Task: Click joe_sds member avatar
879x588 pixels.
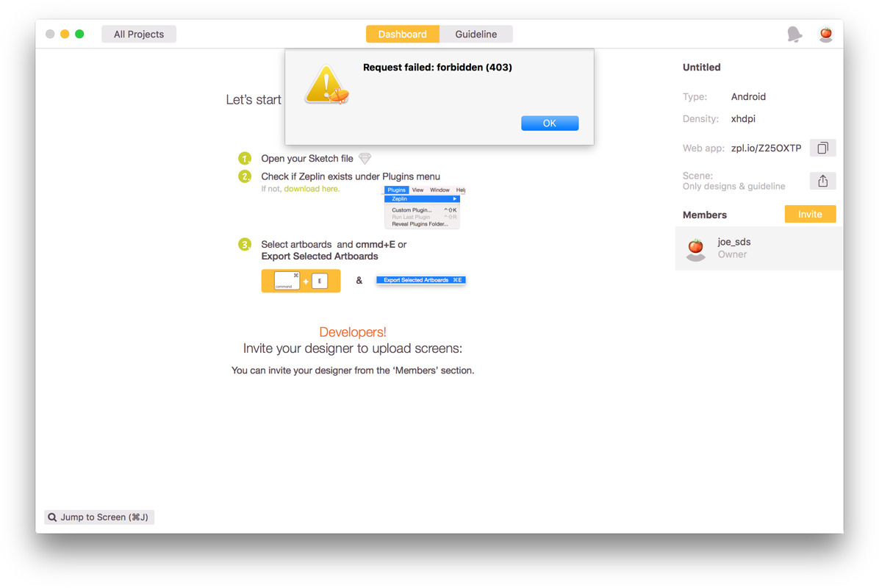Action: tap(696, 249)
